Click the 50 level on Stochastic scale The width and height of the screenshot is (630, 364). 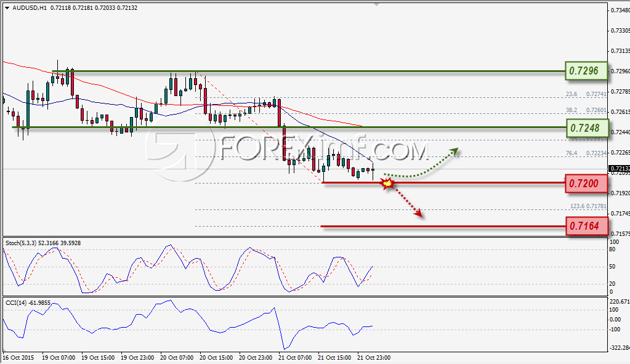point(613,267)
